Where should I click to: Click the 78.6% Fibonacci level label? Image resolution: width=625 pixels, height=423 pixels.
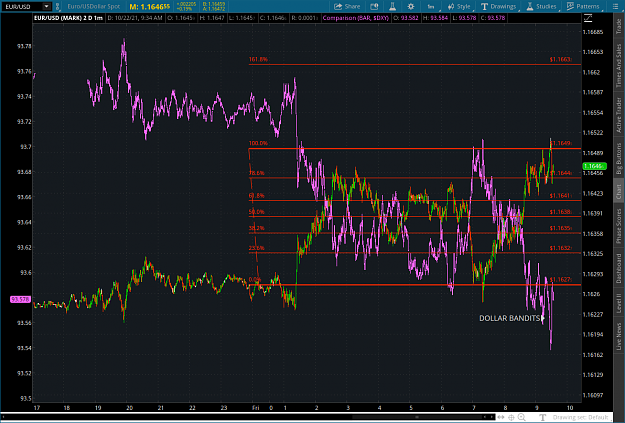click(257, 173)
